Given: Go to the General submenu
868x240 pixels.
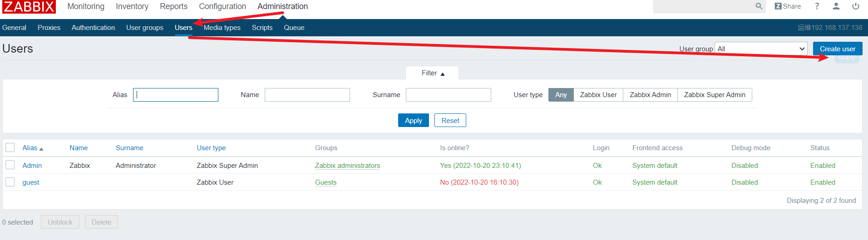Looking at the screenshot, I should (x=14, y=28).
